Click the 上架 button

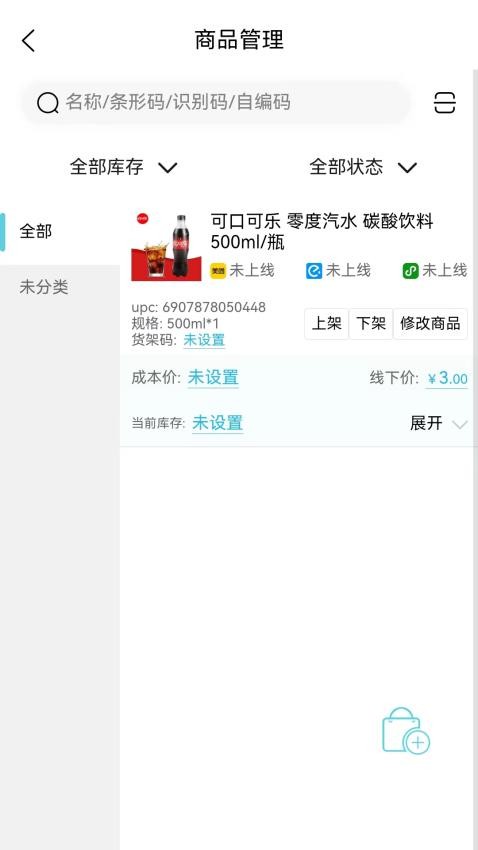[326, 324]
